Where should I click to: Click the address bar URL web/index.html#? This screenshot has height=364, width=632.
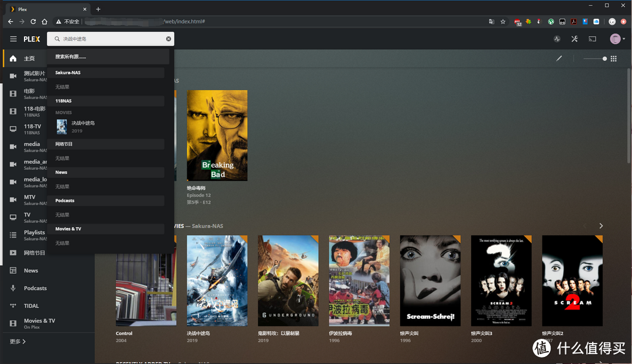(x=184, y=22)
